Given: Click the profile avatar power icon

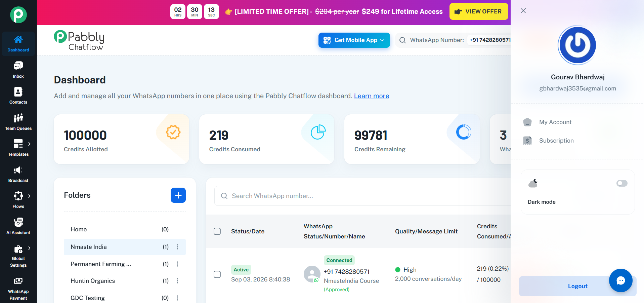Looking at the screenshot, I should pyautogui.click(x=577, y=45).
